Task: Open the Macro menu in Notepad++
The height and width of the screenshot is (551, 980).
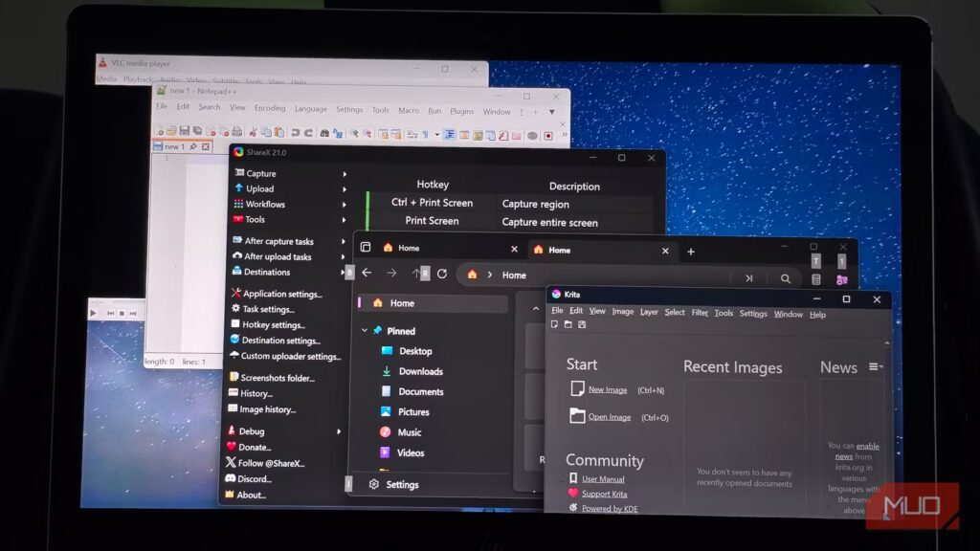Action: coord(409,110)
